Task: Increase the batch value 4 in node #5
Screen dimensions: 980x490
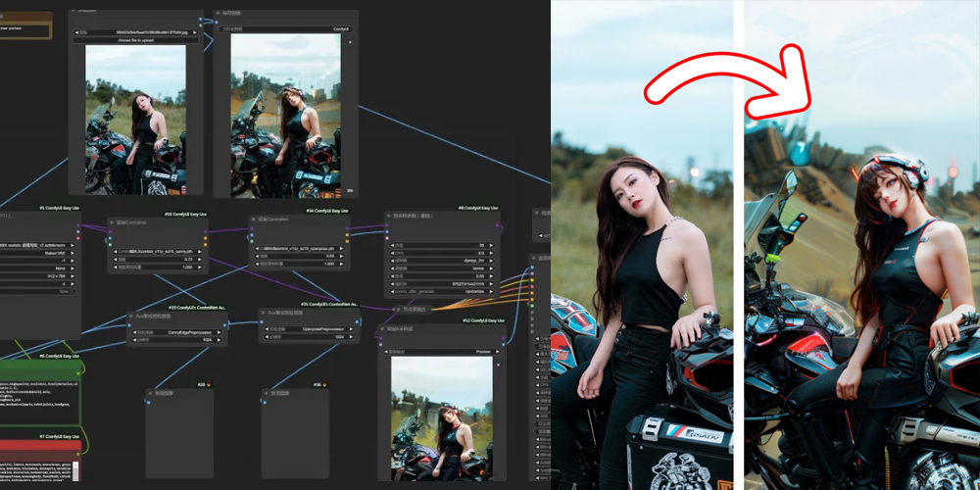Action: [x=72, y=283]
